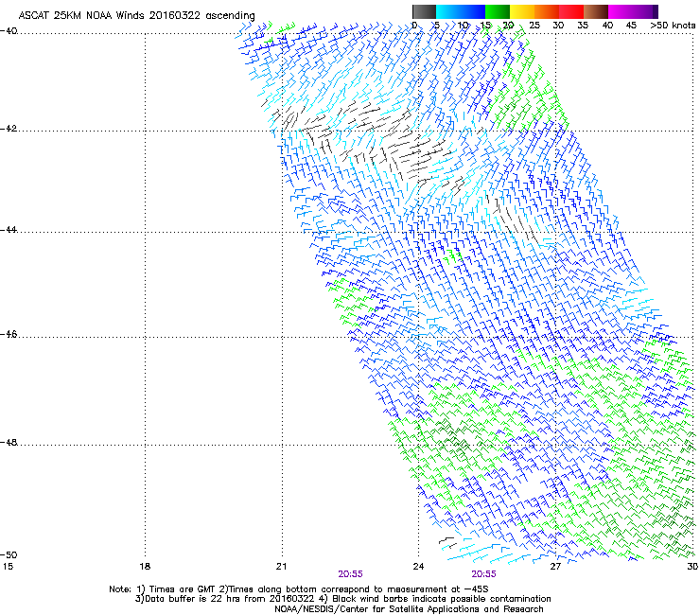Click the NOAA/NESDIS credit line

[x=409, y=609]
